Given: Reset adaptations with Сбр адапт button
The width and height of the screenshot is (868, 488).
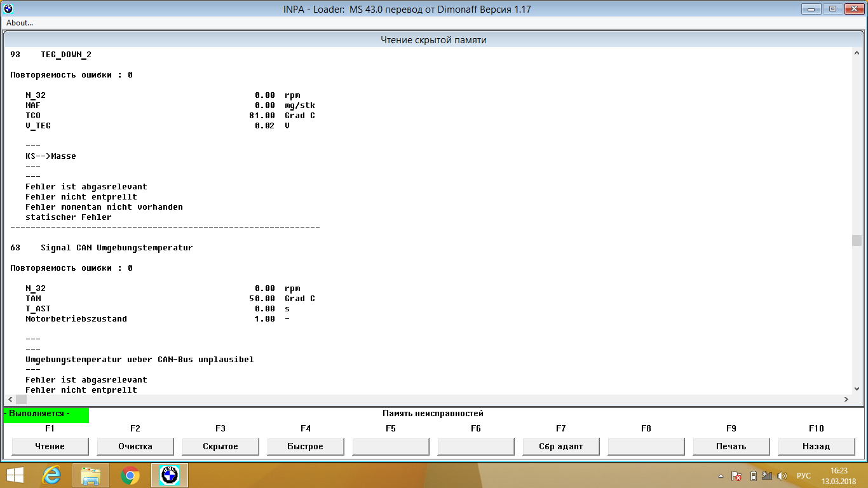Looking at the screenshot, I should pos(561,447).
